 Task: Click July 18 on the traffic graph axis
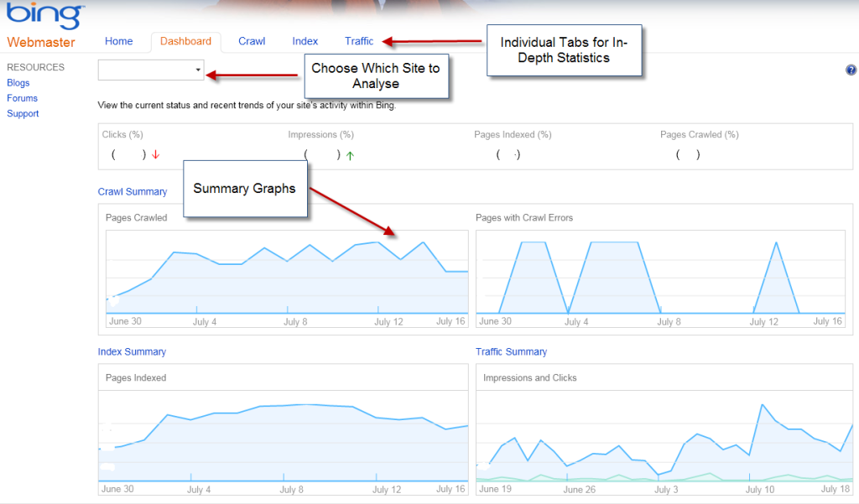coord(836,489)
